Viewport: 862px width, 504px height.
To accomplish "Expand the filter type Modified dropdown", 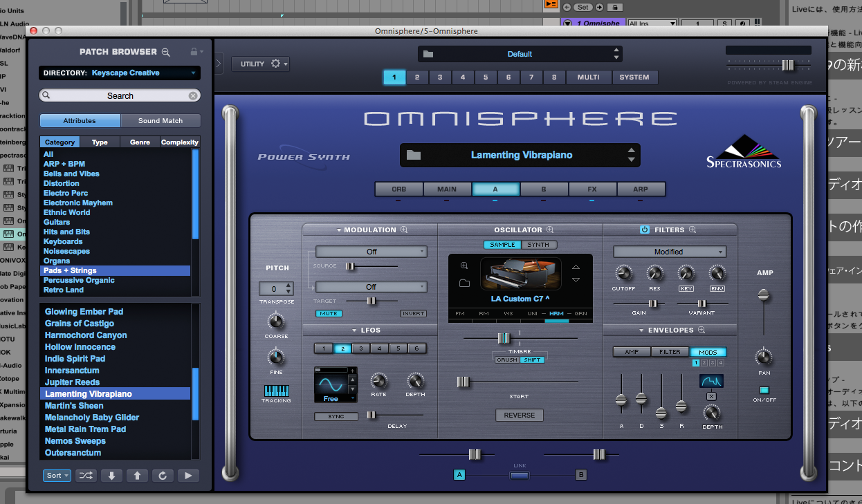I will click(669, 252).
